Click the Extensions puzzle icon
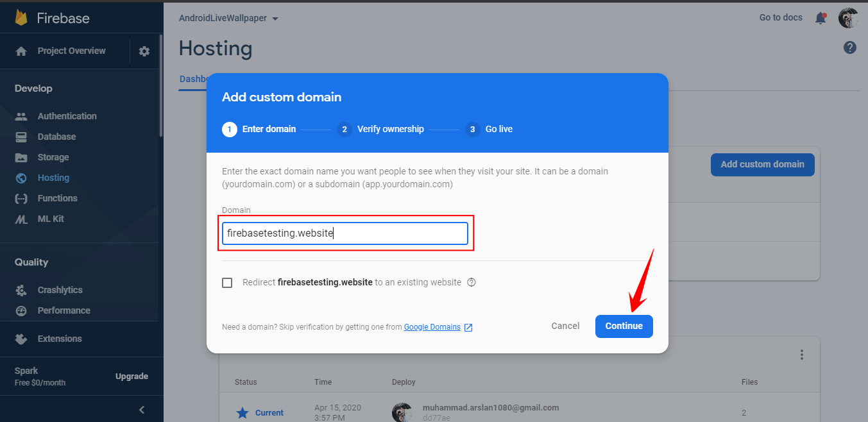 click(x=21, y=339)
